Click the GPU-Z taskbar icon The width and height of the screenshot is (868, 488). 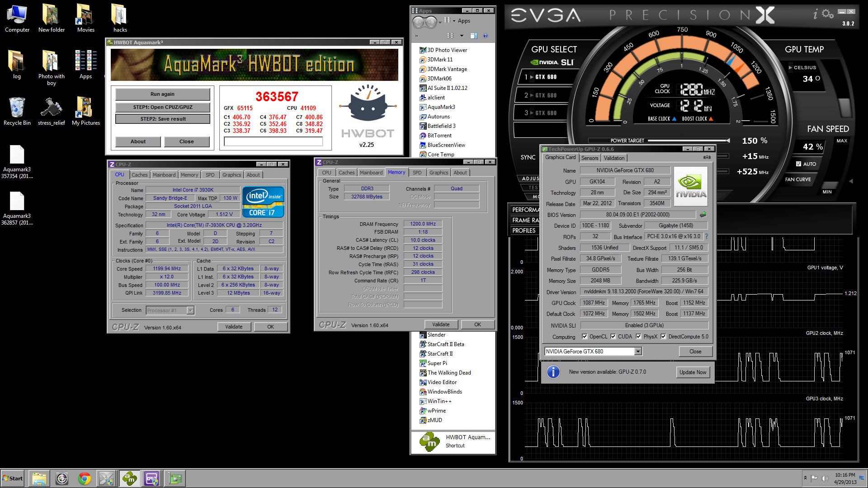pyautogui.click(x=175, y=479)
